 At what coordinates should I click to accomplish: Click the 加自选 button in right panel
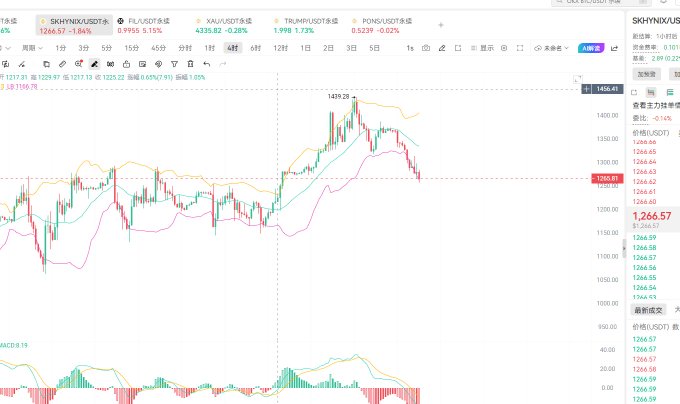pos(646,74)
